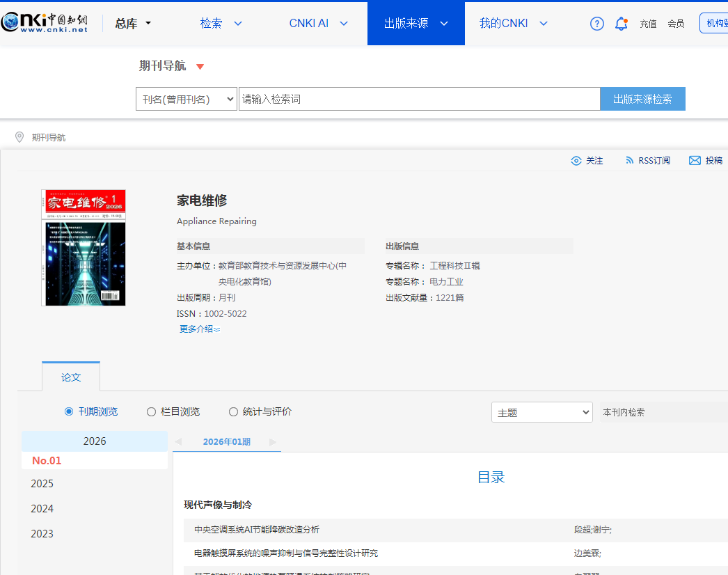Click the 家电维修 journal cover thumbnail
This screenshot has height=575, width=728.
[84, 248]
